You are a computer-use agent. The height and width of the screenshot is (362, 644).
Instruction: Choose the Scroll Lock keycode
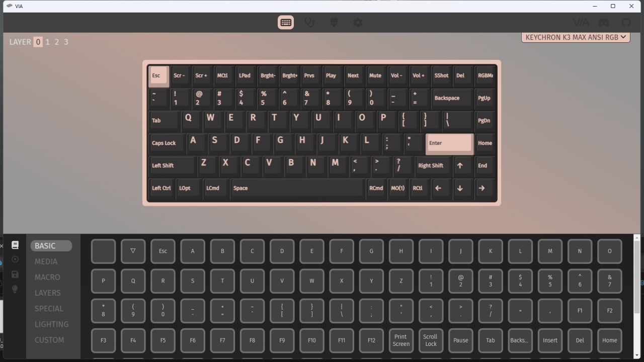tap(431, 340)
